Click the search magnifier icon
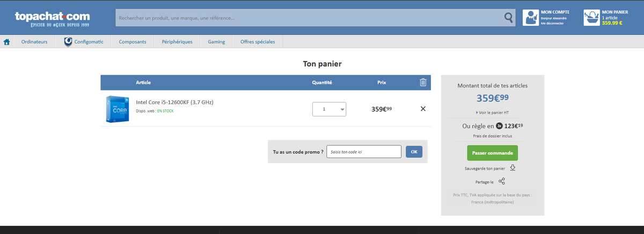The height and width of the screenshot is (234, 644). (509, 18)
